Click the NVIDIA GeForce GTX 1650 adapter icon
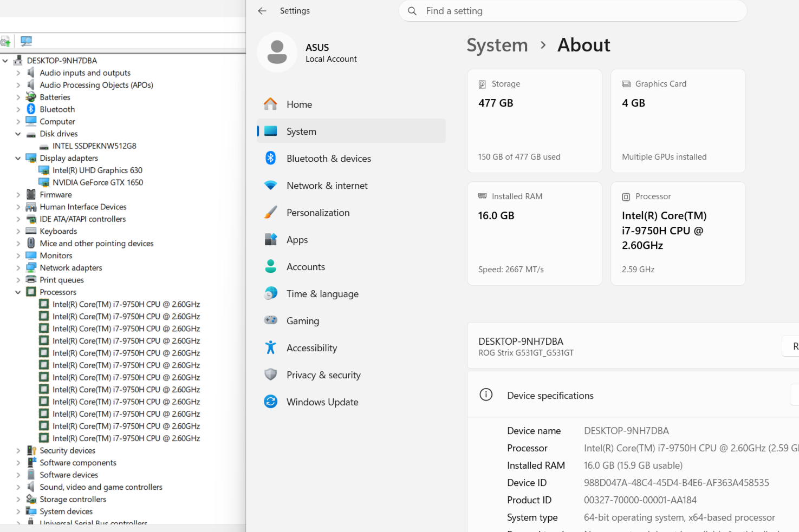Viewport: 799px width, 532px height. [x=44, y=182]
